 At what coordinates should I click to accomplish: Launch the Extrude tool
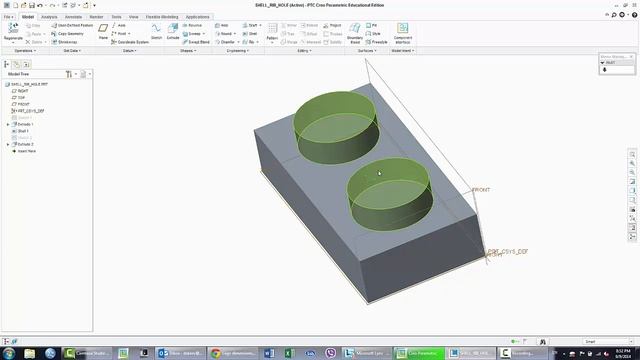(x=173, y=31)
